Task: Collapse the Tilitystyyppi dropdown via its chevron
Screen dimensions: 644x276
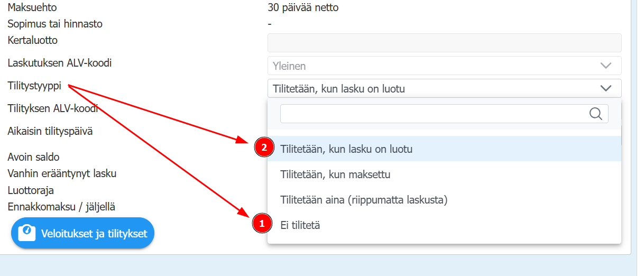Action: (605, 88)
